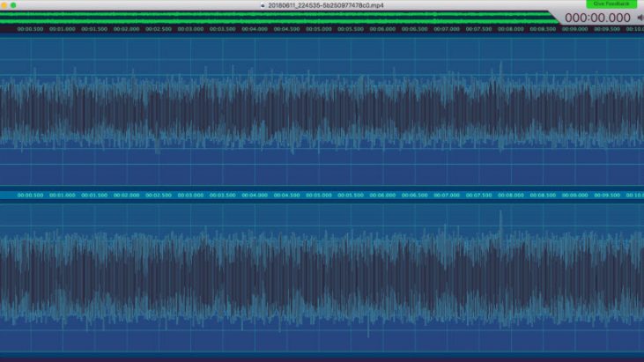Image resolution: width=644 pixels, height=362 pixels.
Task: Click 00:04.000 on the upper channel ruler
Action: [x=255, y=29]
